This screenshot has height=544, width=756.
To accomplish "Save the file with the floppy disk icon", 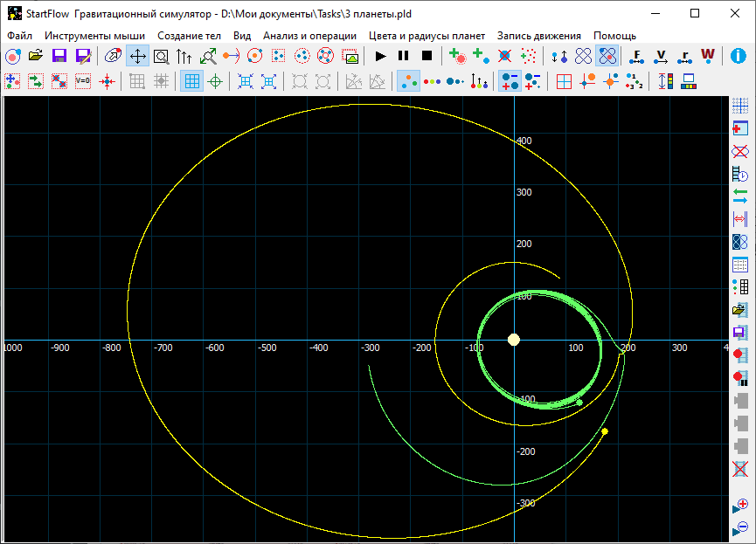I will point(59,57).
